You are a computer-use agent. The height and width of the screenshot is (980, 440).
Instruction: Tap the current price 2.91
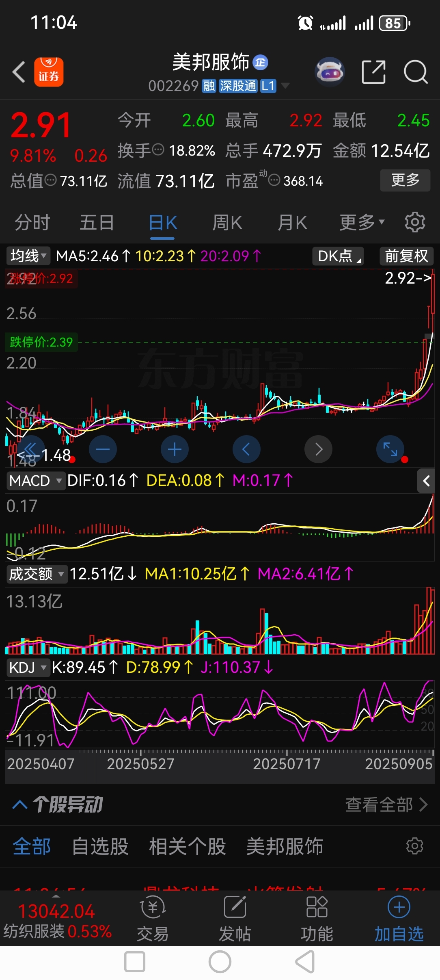[41, 125]
